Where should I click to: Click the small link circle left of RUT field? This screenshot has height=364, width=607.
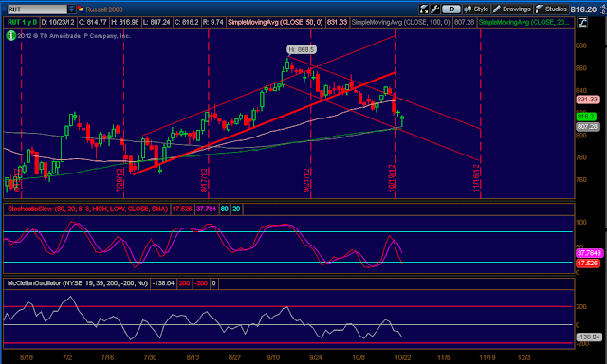point(4,9)
